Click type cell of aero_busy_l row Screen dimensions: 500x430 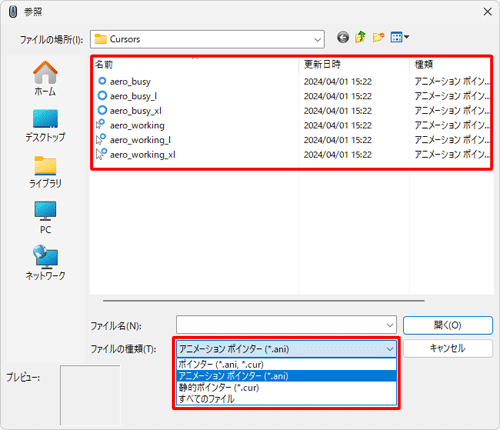click(x=452, y=96)
